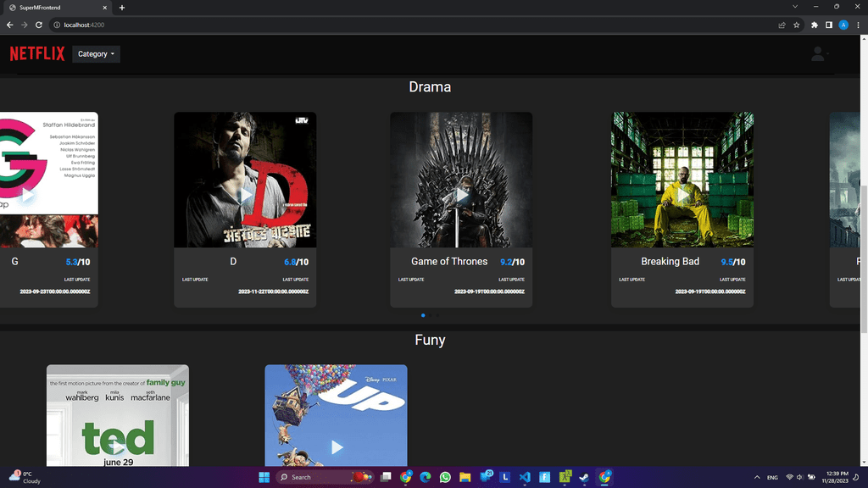
Task: Bookmark this tab with star icon
Action: pyautogui.click(x=796, y=25)
